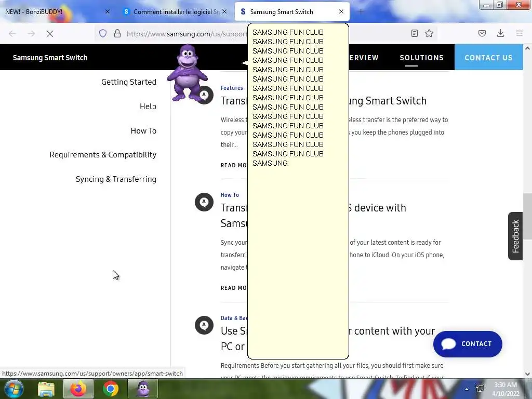Launch Google Chrome from the taskbar
Screen dimensions: 532x399
[111, 389]
